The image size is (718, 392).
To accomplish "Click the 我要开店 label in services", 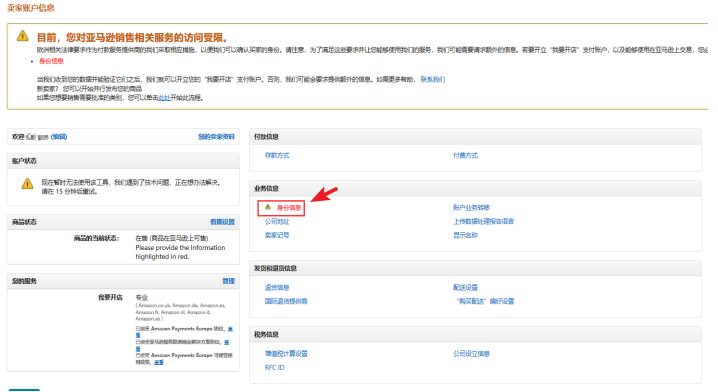I will pos(110,297).
